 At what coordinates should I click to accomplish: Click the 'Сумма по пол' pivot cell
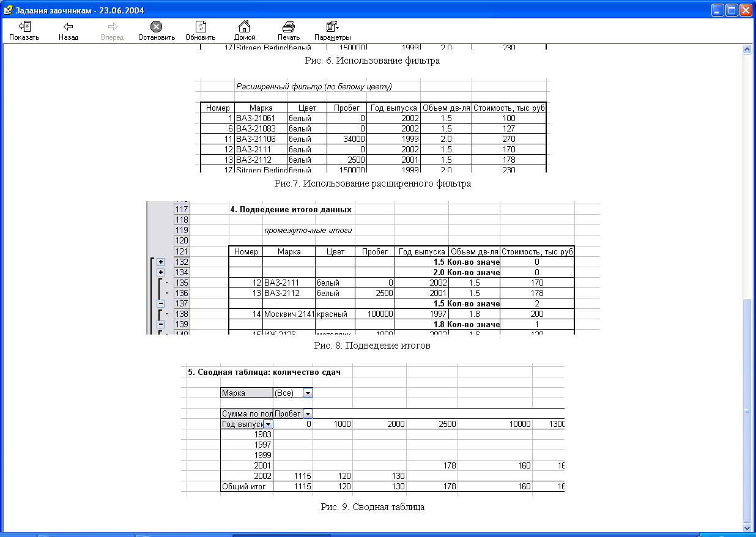(x=246, y=414)
